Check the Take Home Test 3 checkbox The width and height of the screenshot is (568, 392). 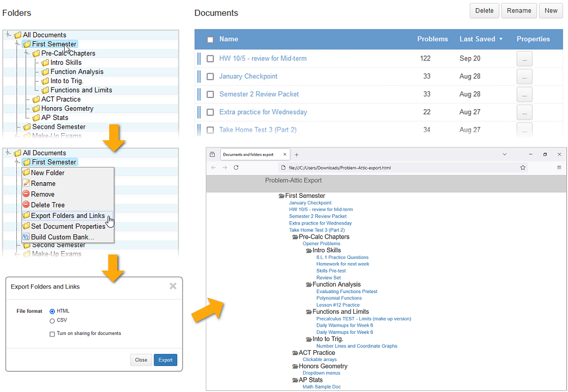coord(210,130)
